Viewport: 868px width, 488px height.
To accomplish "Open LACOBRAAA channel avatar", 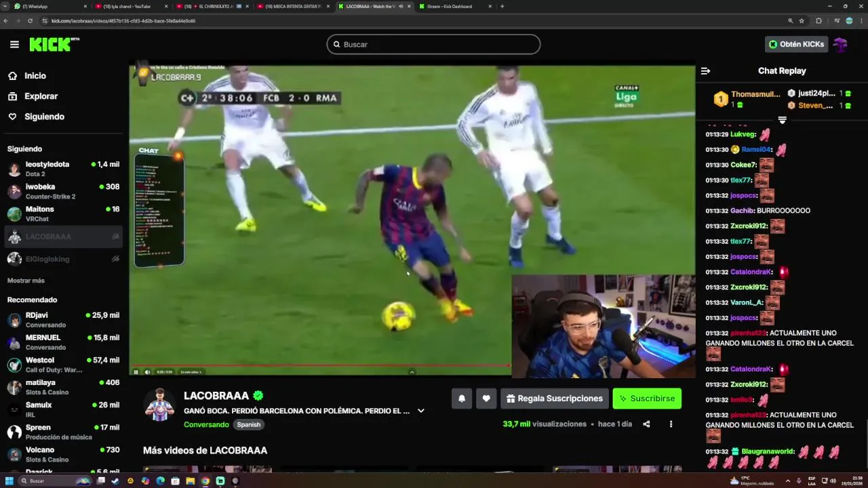I will coord(159,405).
